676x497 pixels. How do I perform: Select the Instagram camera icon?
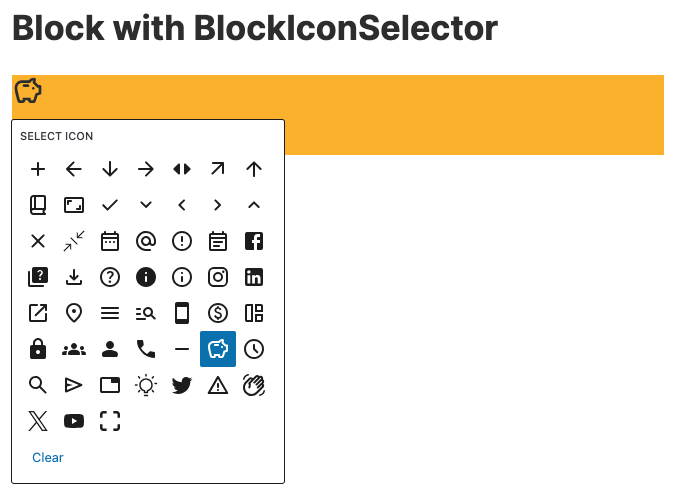218,277
